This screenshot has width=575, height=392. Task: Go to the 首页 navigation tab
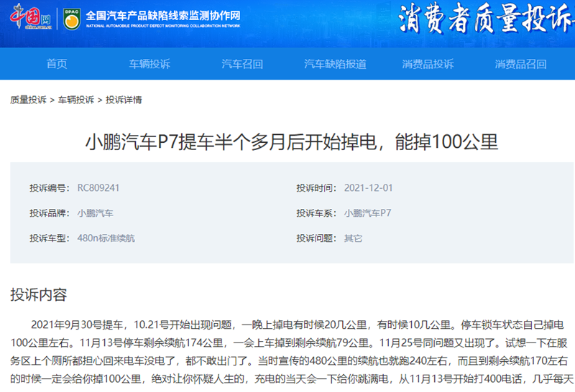click(x=57, y=64)
